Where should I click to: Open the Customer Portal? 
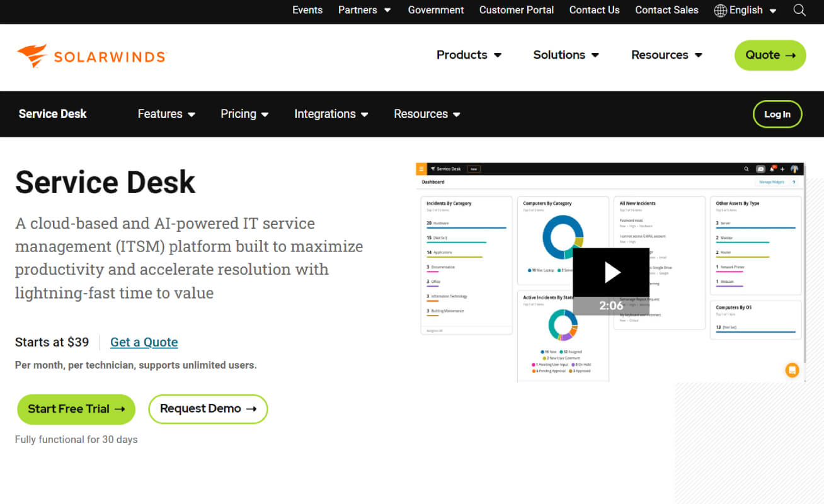tap(517, 10)
